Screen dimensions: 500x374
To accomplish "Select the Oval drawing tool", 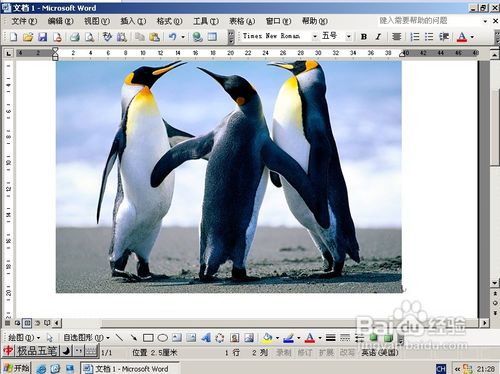I will 162,338.
